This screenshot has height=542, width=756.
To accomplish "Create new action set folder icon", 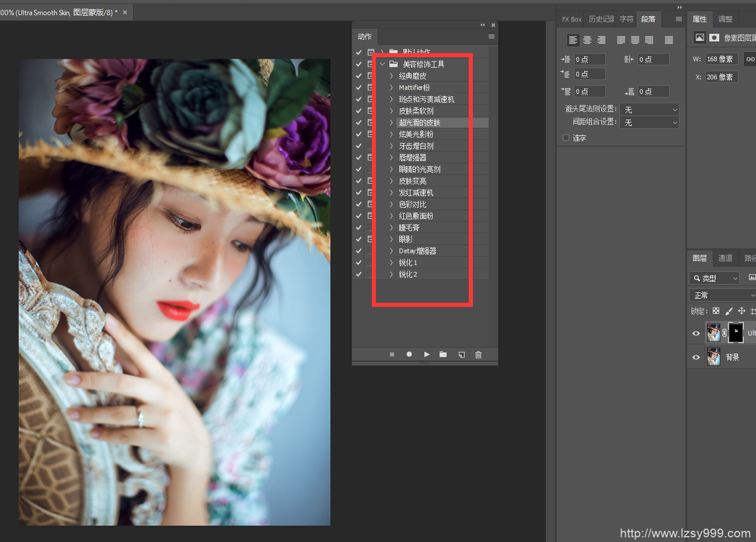I will [443, 355].
